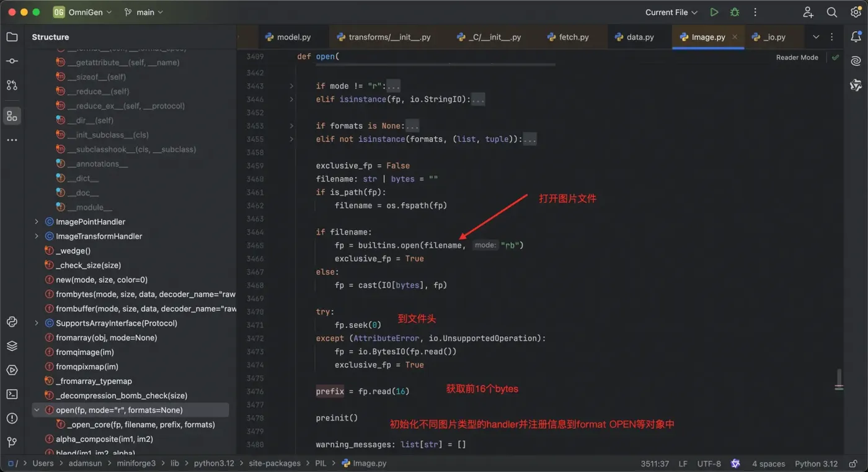
Task: Open Services tool window icon
Action: tap(12, 370)
